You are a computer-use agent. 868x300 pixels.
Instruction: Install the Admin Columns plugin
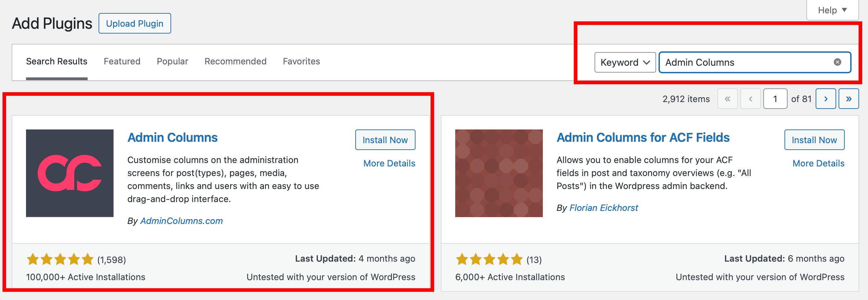coord(385,140)
